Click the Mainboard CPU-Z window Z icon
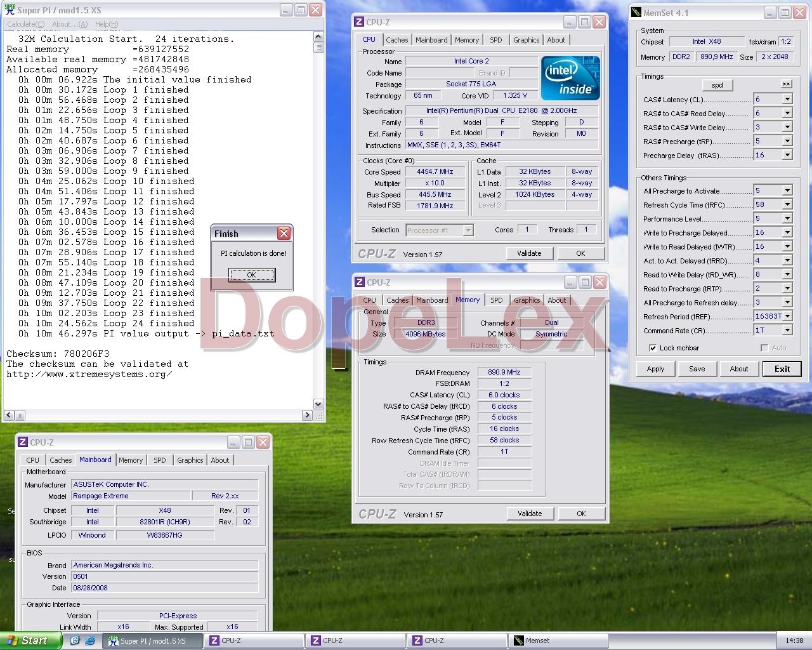 pos(23,442)
